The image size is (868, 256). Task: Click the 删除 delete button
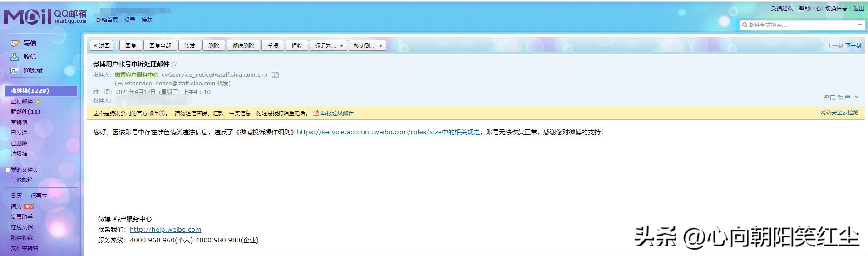214,45
